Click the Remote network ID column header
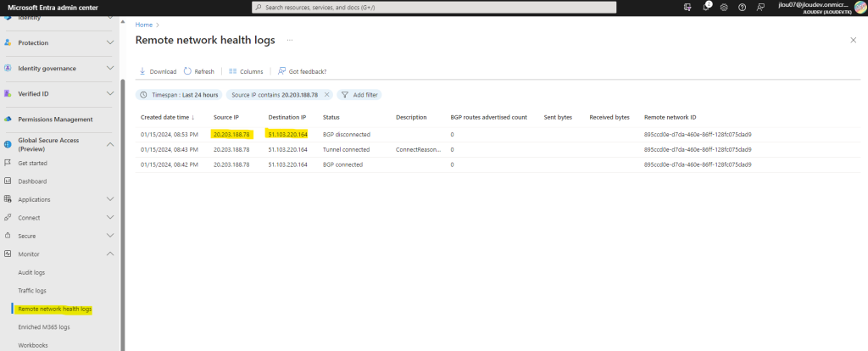 tap(670, 117)
